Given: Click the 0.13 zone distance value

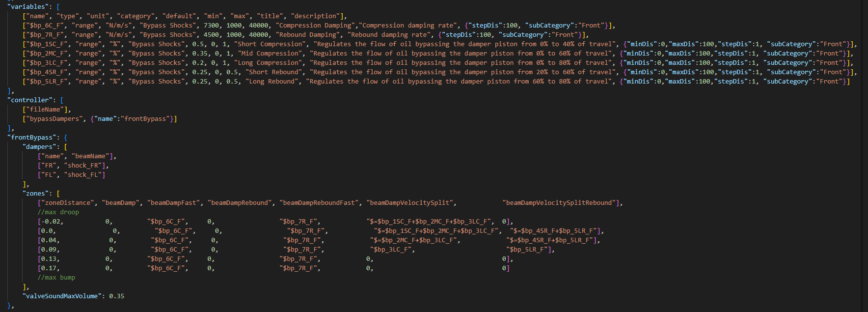Looking at the screenshot, I should tap(49, 258).
